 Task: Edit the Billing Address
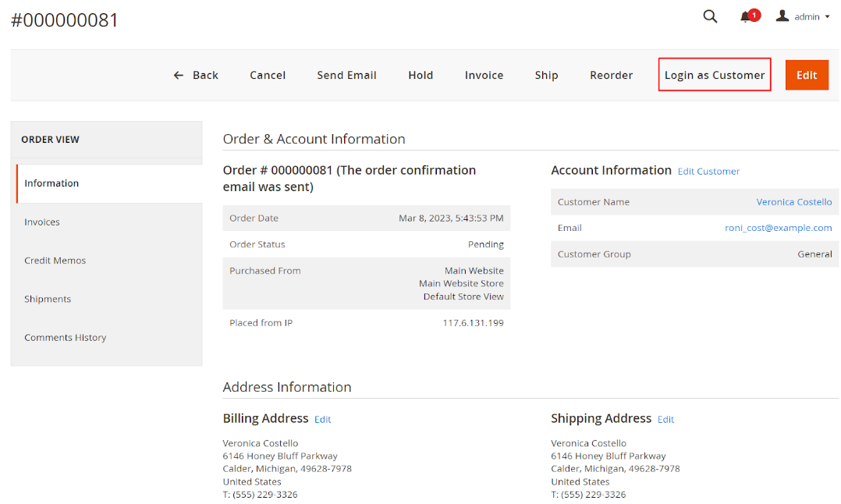322,420
